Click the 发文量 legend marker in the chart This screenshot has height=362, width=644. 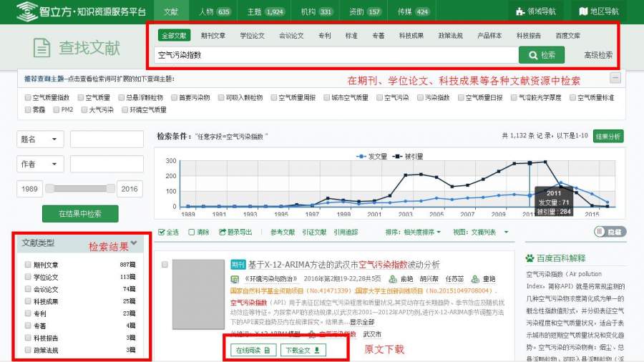coord(361,157)
